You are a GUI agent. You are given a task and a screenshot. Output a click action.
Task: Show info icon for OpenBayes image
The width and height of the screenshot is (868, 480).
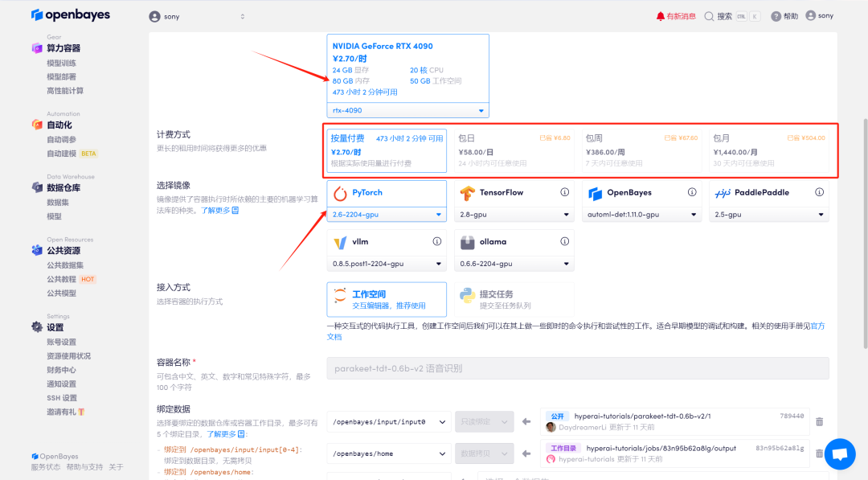(x=692, y=192)
